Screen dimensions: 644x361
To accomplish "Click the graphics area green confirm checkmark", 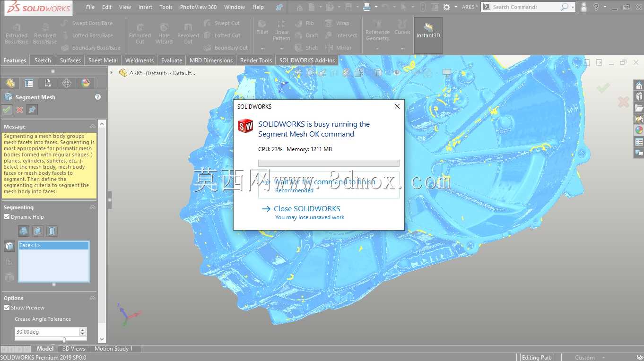I will click(x=603, y=88).
